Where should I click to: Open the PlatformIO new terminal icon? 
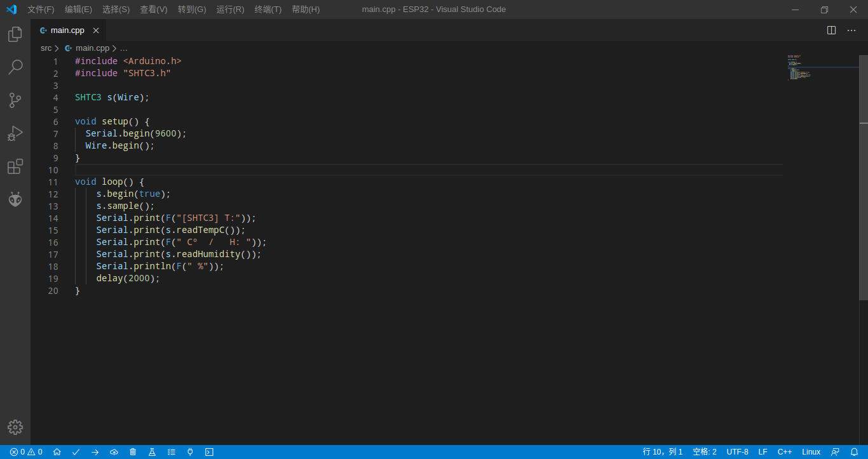click(x=209, y=452)
